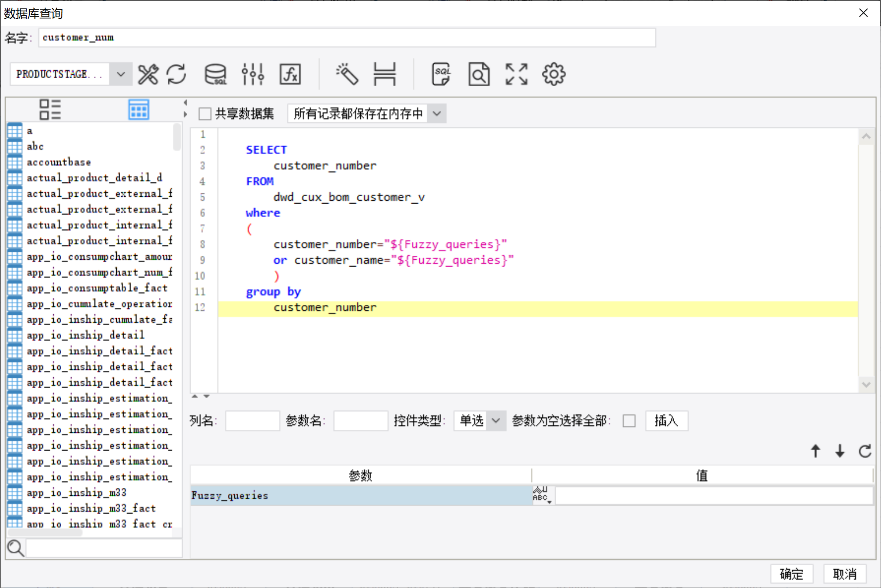The image size is (881, 588).
Task: Refresh the parameter list
Action: 865,451
